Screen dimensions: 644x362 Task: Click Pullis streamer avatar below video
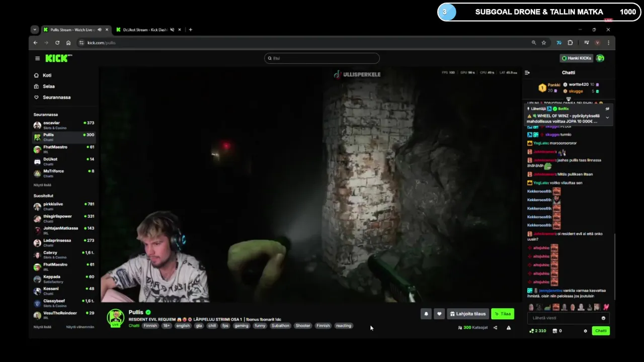click(115, 318)
